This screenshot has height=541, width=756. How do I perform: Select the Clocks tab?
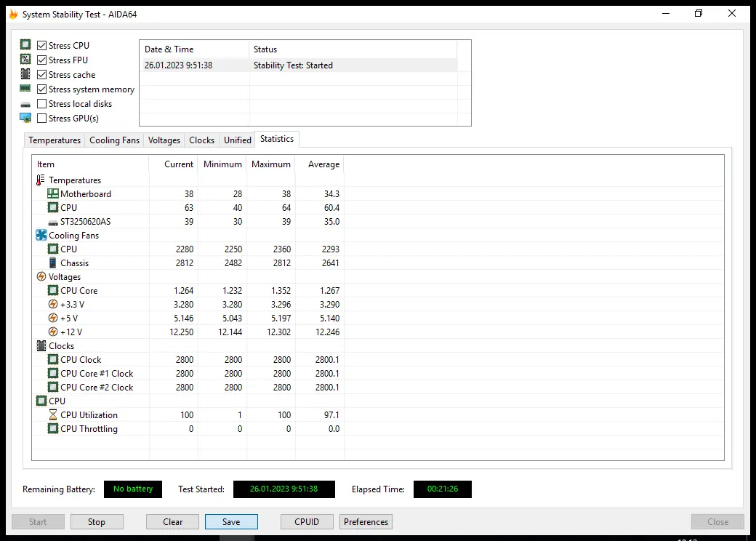(201, 140)
